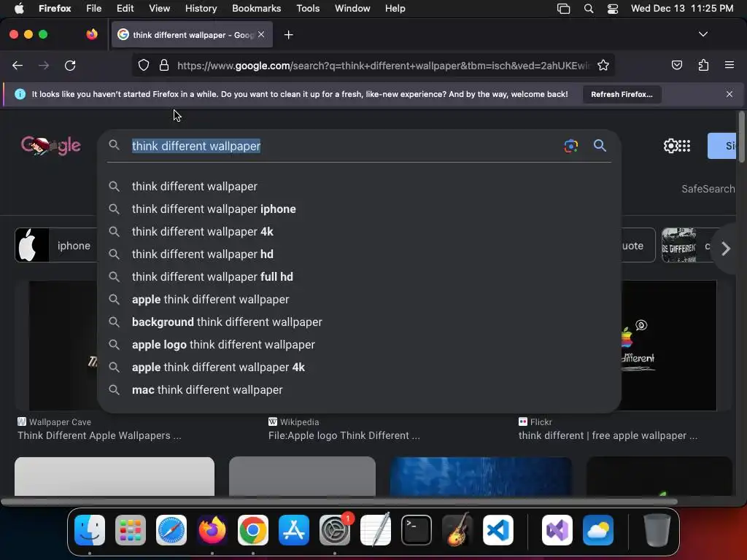Click the blue Sign in button

pos(721,146)
